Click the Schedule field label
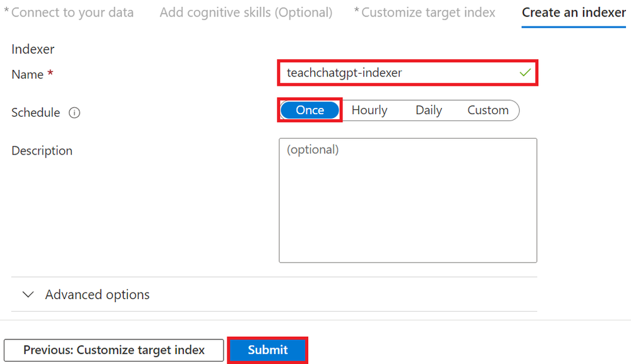The height and width of the screenshot is (364, 631). click(36, 112)
